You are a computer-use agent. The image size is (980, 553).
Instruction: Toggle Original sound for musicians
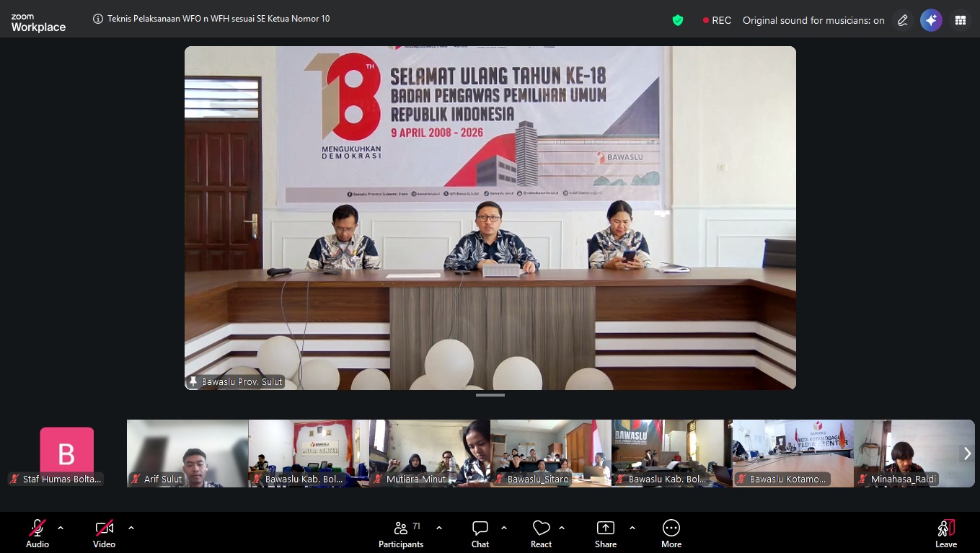point(813,20)
